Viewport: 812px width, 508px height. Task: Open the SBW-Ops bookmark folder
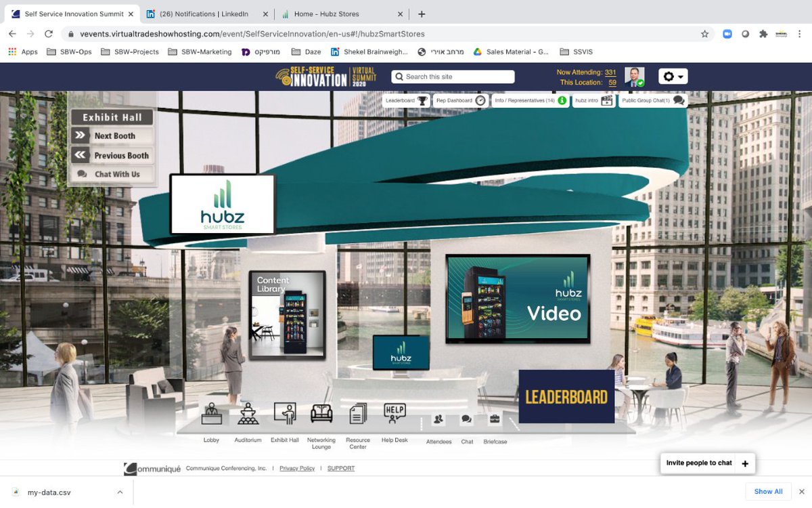point(69,51)
